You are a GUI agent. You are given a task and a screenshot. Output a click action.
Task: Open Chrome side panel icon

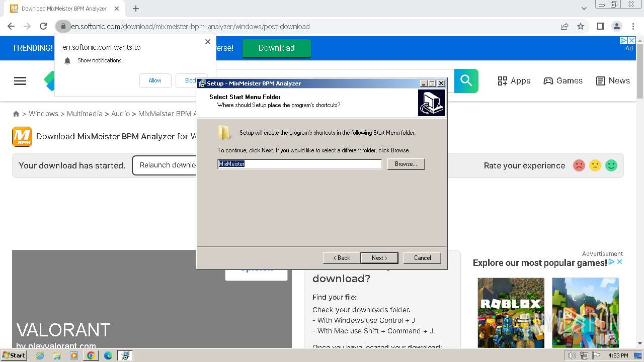pyautogui.click(x=600, y=26)
